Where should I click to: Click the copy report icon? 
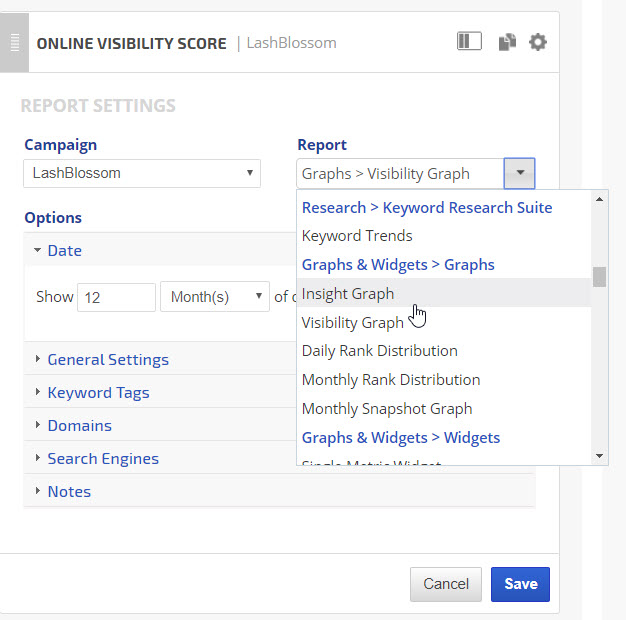tap(507, 42)
